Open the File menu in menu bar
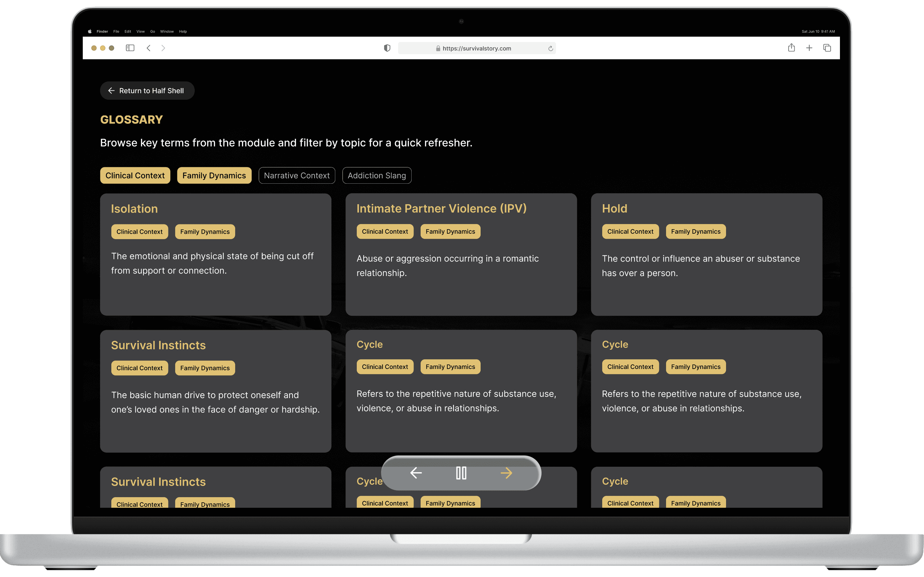The image size is (924, 577). 116,32
